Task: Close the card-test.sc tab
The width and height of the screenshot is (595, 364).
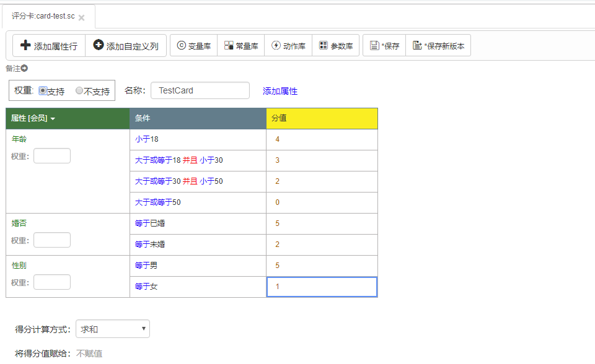Action: pos(81,17)
